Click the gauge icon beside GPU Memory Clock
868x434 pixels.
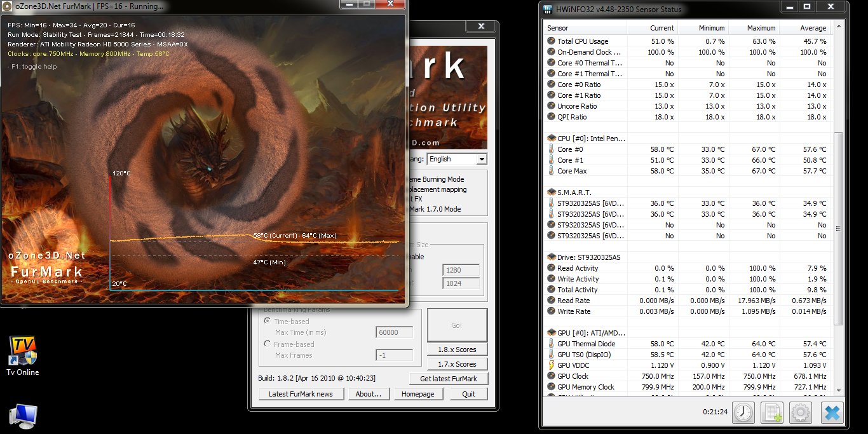(x=551, y=387)
